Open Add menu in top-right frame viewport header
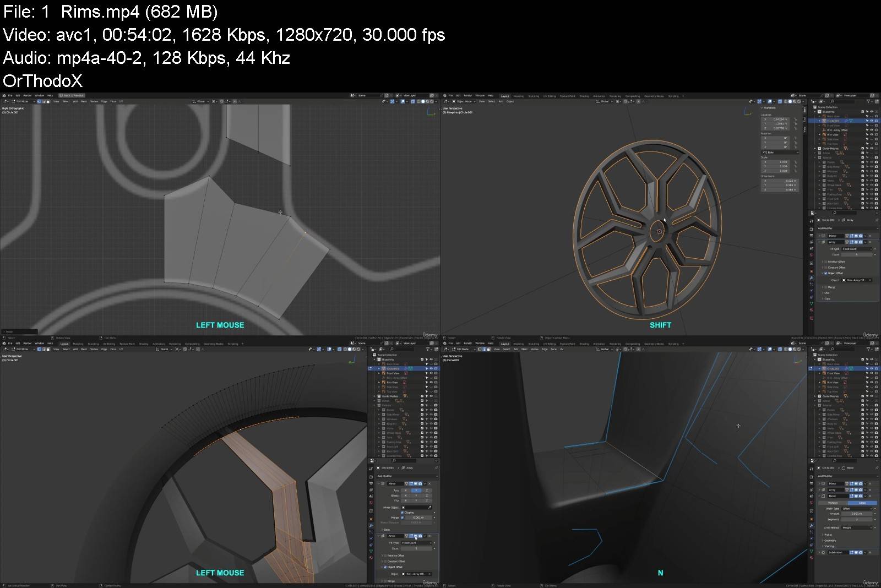The image size is (881, 588). (x=501, y=101)
